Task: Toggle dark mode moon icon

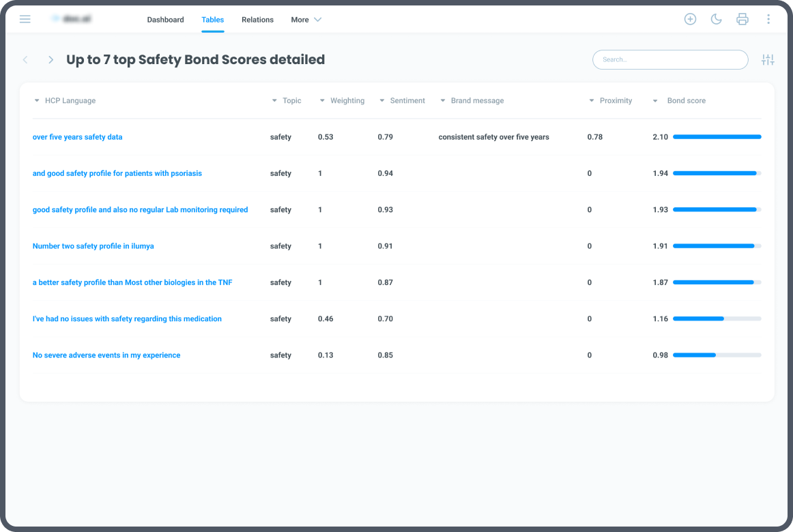Action: pyautogui.click(x=716, y=19)
